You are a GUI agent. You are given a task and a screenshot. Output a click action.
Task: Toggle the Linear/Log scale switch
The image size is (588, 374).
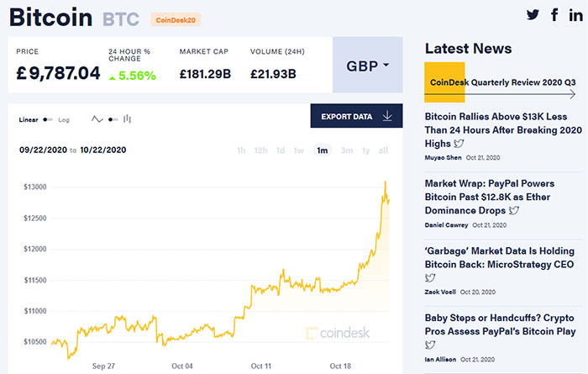coord(48,119)
